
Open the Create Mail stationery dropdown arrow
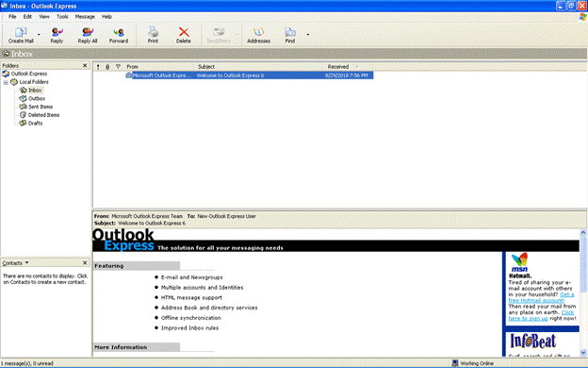39,35
